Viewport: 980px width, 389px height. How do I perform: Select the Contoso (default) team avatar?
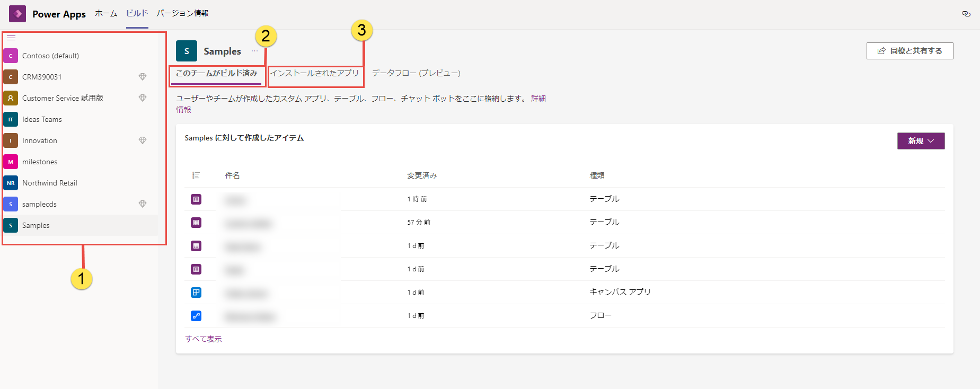point(11,56)
